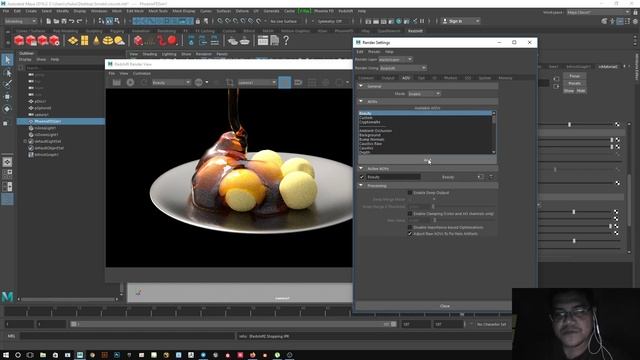640x360 pixels.
Task: Choose the Paint Selection brush tool
Action: click(7, 84)
